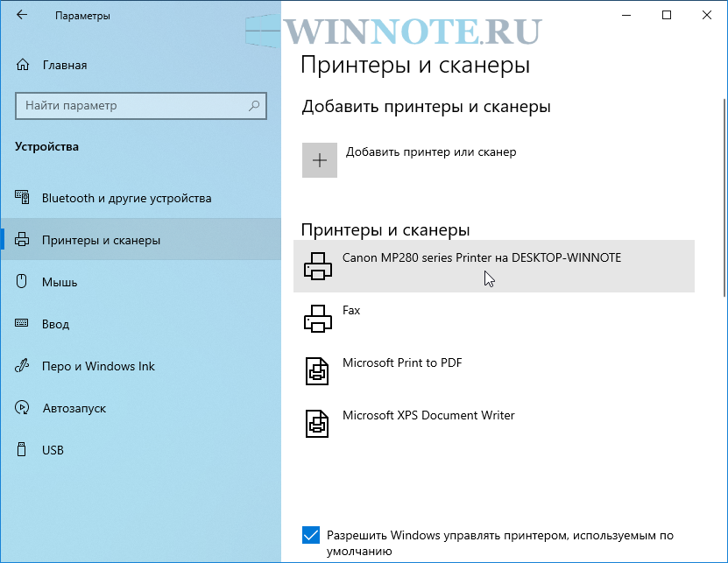Select Canon MP280 series Printer entry
The width and height of the screenshot is (728, 563).
coord(481,258)
